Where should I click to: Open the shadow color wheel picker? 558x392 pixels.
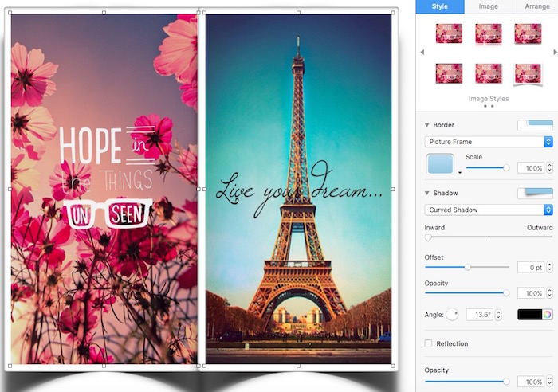point(548,315)
